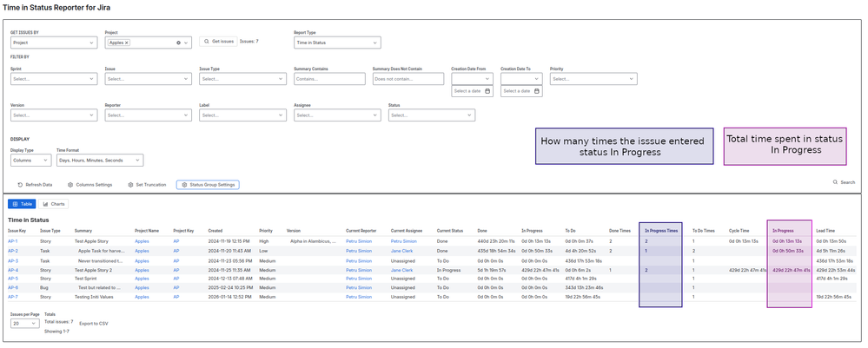This screenshot has height=348, width=868.
Task: Open the Time Format dropdown
Action: (100, 161)
